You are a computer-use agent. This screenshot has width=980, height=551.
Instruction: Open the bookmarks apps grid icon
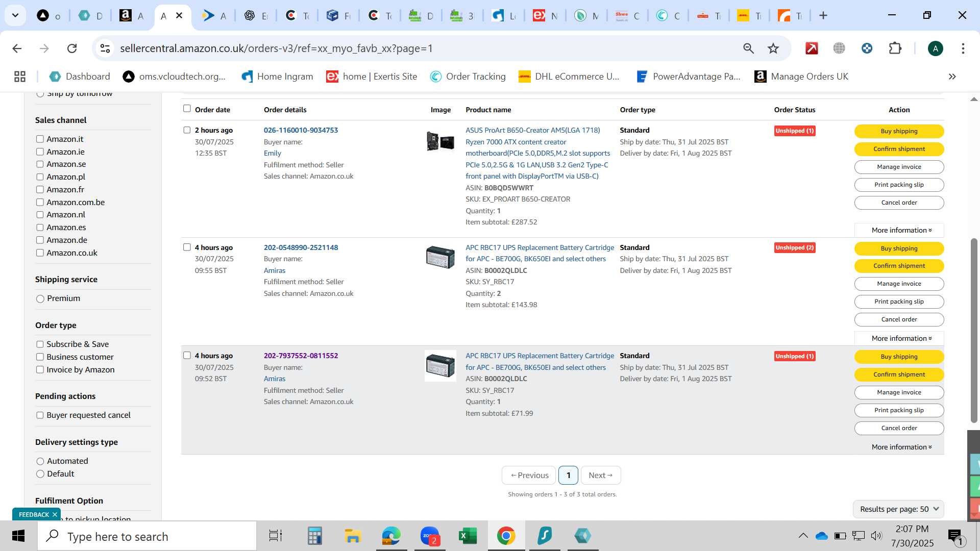20,77
